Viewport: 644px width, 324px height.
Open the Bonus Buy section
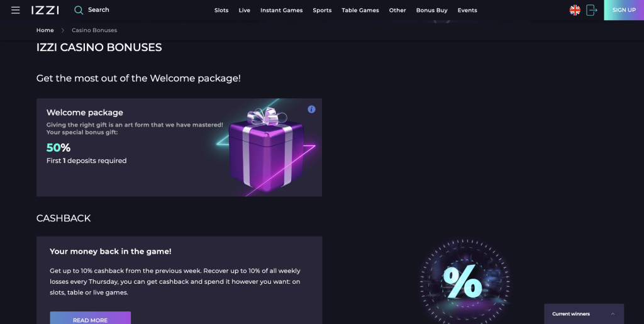432,11
